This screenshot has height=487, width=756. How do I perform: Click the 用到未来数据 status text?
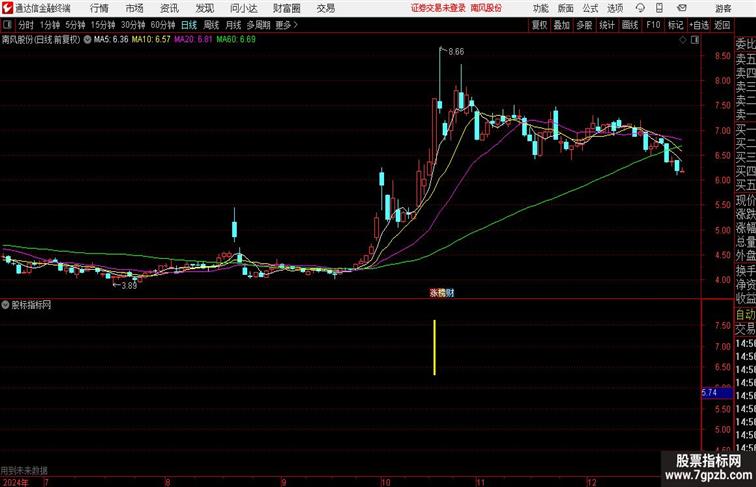[24, 470]
